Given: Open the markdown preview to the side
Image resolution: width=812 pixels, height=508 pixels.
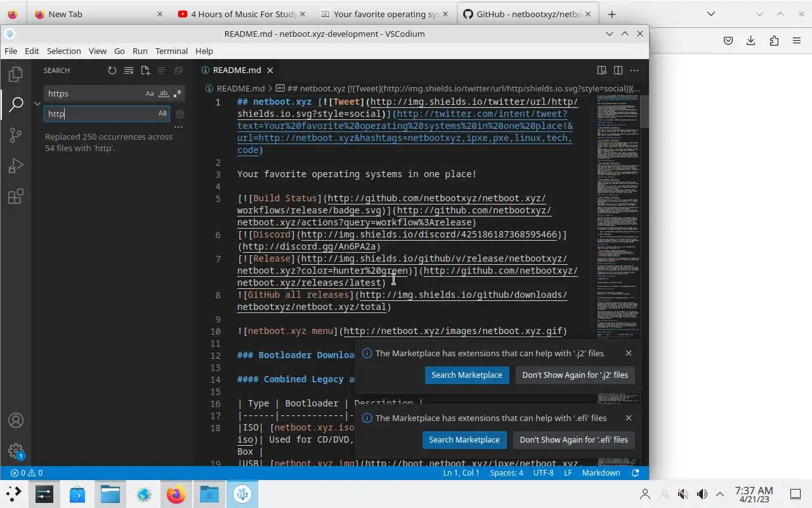Looking at the screenshot, I should pos(601,70).
